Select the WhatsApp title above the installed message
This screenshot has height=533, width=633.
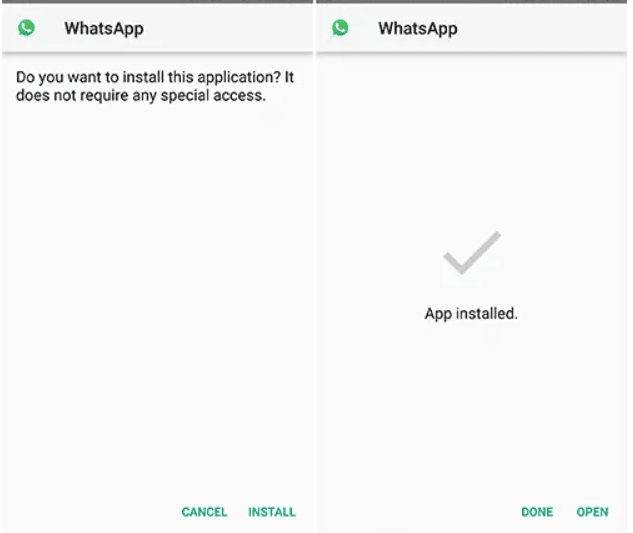(x=418, y=29)
